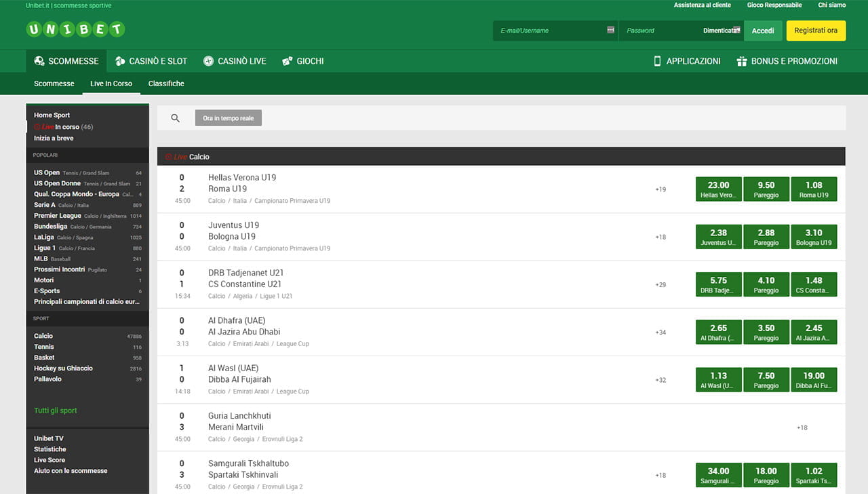Select Pareggio 9.50 odds for Verona-Roma
Screen dimensions: 868x494
coord(766,189)
